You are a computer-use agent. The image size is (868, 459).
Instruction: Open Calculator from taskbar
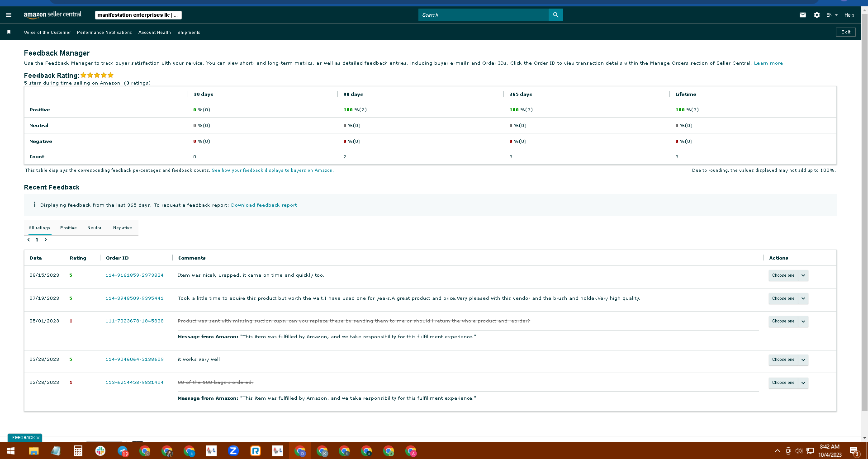tap(78, 451)
